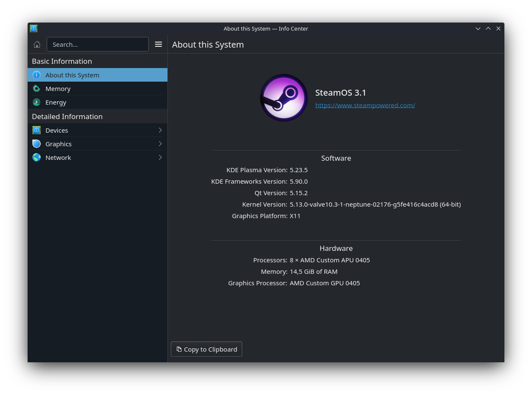Click the Kernel Version value text
532x395 pixels.
click(375, 204)
